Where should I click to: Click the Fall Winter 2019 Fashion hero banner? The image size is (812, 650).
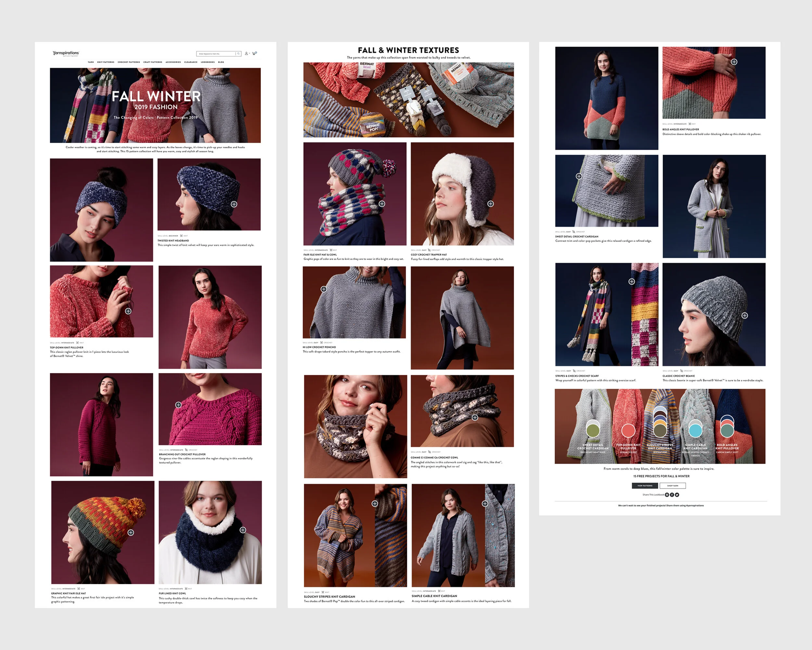[x=155, y=105]
